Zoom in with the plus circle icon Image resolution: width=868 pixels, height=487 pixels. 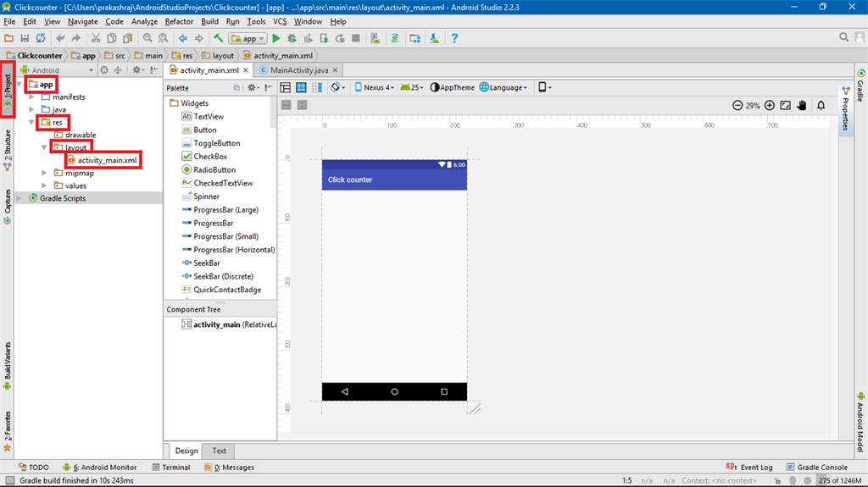coord(770,105)
